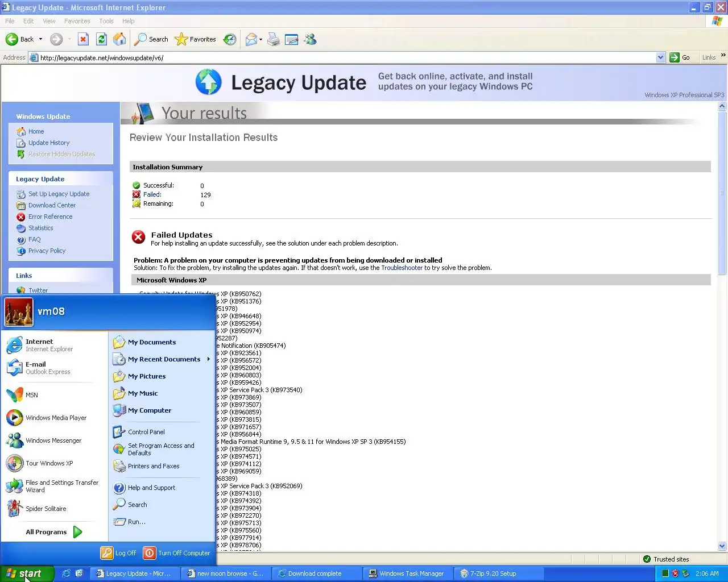The height and width of the screenshot is (582, 728).
Task: Open Privacy Policy link
Action: 47,251
